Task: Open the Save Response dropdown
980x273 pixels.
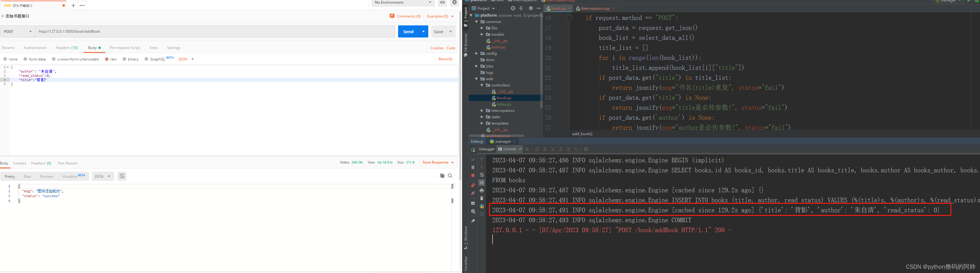Action: coord(438,162)
